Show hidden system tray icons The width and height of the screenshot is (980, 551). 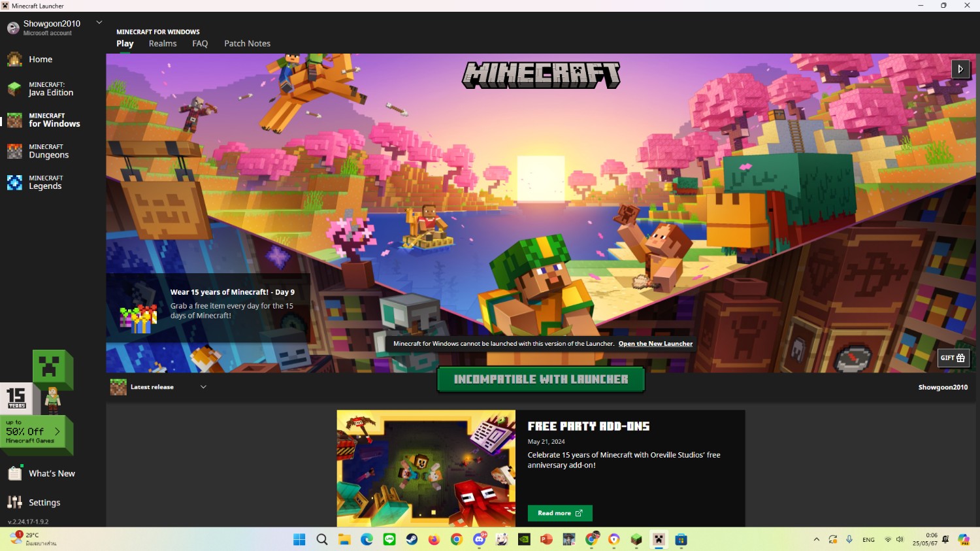point(816,539)
